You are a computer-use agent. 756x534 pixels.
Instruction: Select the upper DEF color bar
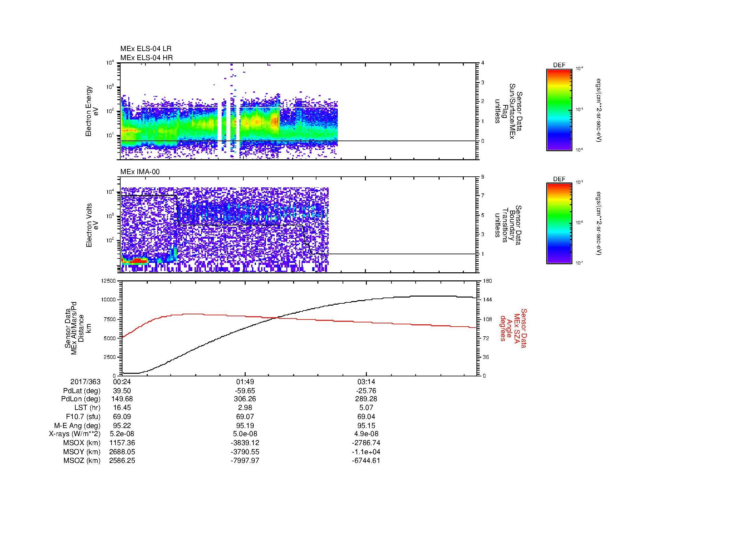pyautogui.click(x=559, y=110)
